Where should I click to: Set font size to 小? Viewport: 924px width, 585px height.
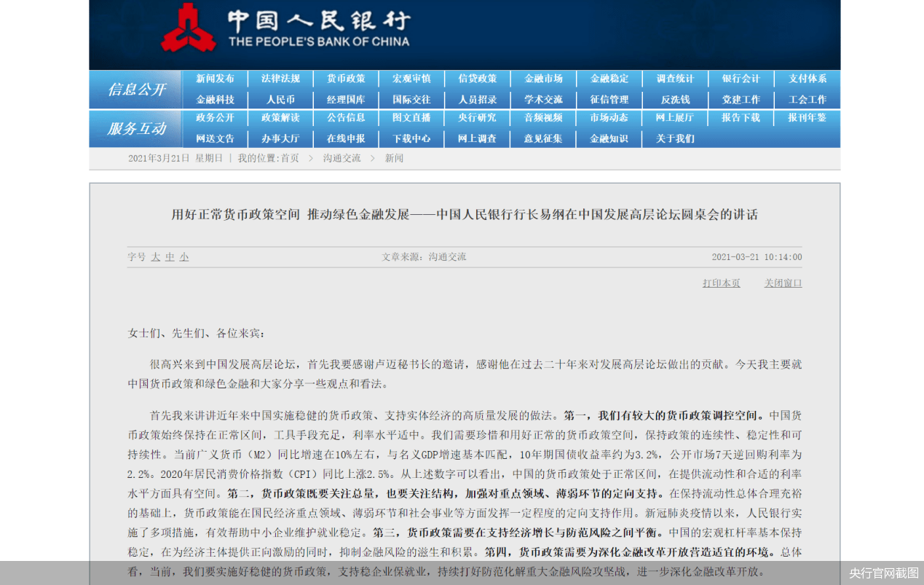click(184, 257)
